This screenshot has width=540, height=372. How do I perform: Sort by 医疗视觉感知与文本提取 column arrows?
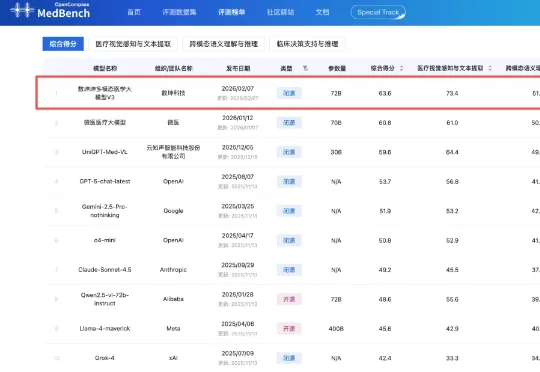coord(490,68)
